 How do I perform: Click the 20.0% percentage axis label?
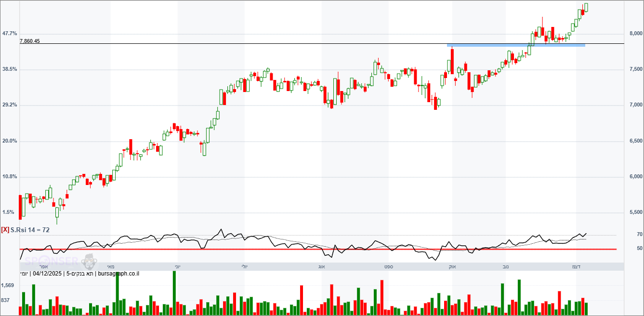click(x=10, y=141)
